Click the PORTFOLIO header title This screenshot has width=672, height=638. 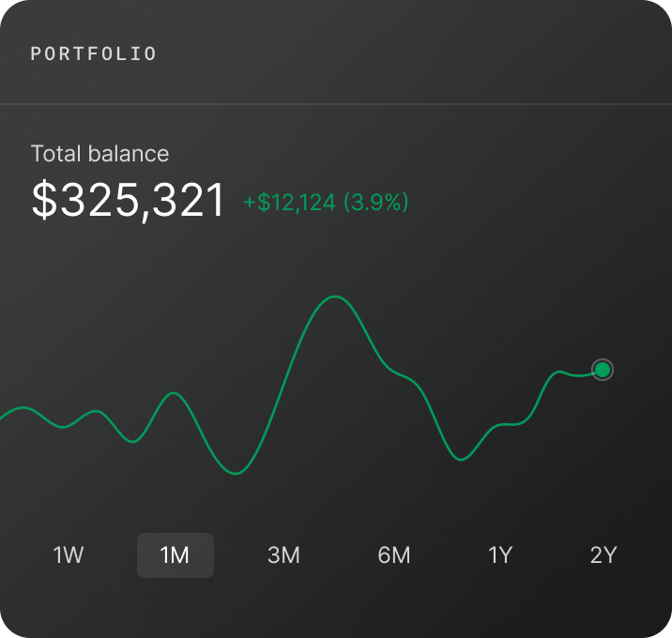point(94,54)
